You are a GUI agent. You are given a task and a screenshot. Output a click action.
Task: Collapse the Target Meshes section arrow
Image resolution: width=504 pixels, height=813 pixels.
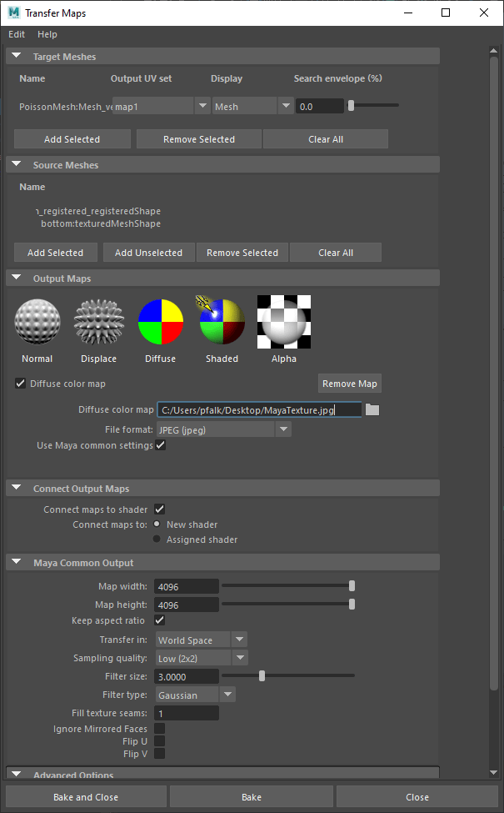pos(17,57)
